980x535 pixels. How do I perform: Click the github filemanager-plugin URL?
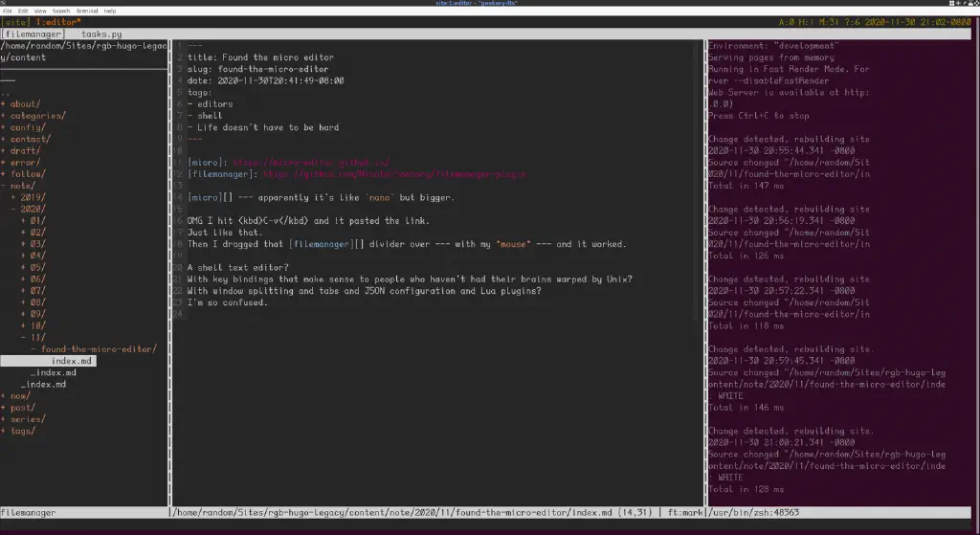click(x=394, y=174)
